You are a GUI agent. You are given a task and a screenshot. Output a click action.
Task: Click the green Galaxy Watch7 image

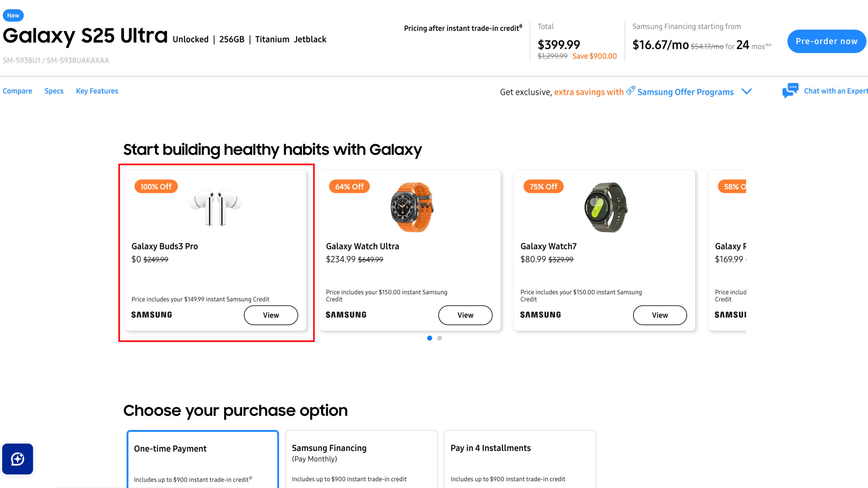point(606,207)
